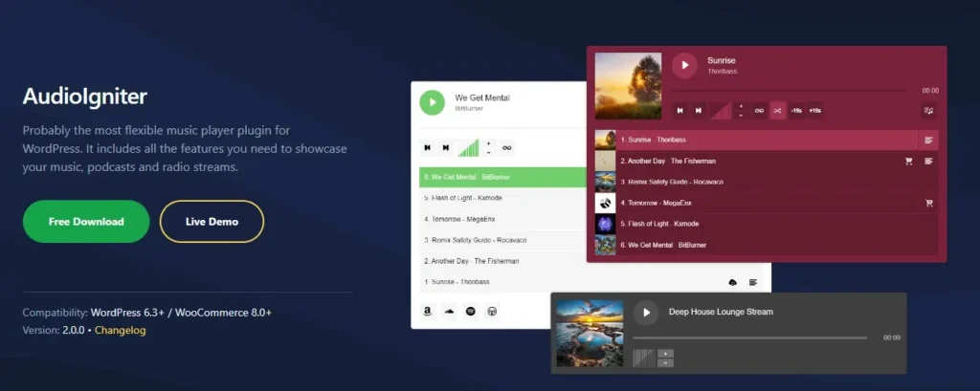The width and height of the screenshot is (980, 391).
Task: Open the Changelog link
Action: click(x=120, y=331)
